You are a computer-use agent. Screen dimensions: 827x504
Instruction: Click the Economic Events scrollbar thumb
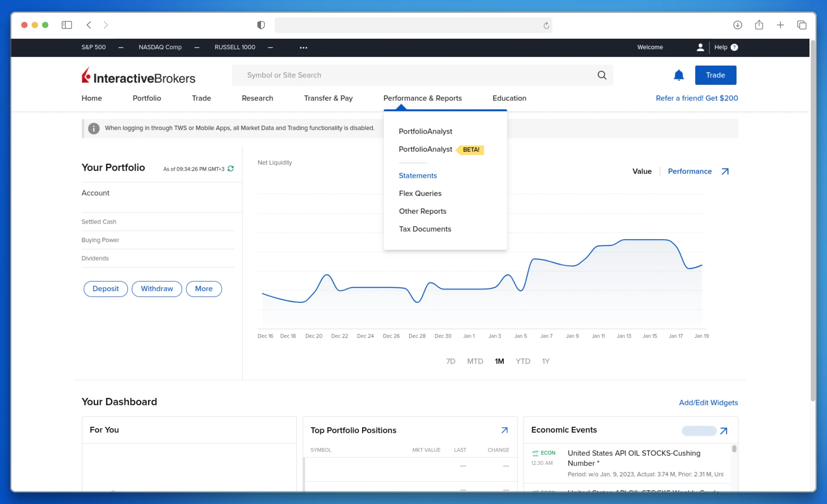[x=734, y=449]
